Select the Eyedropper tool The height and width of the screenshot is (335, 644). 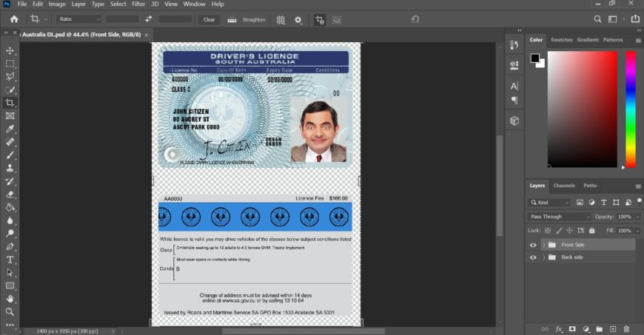coord(10,129)
